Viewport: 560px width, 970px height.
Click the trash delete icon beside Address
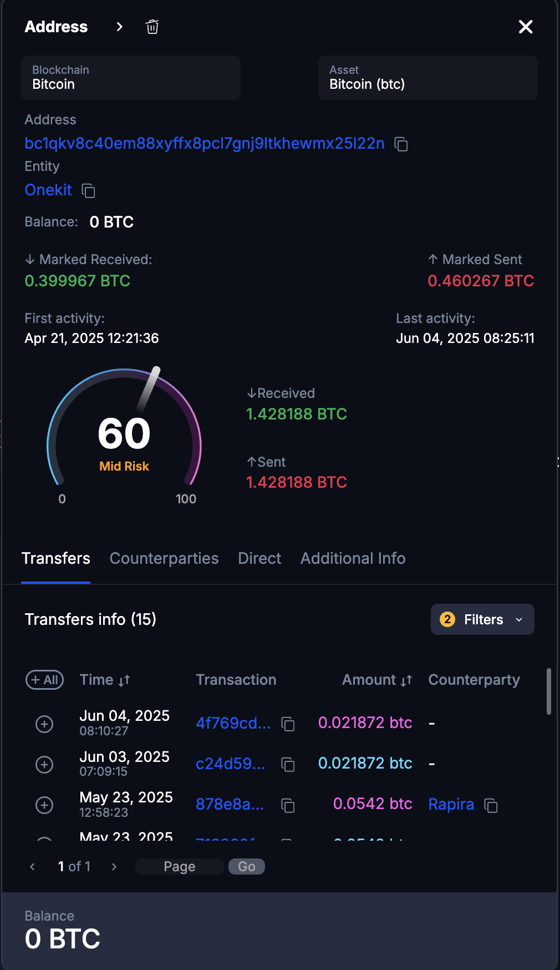tap(152, 27)
